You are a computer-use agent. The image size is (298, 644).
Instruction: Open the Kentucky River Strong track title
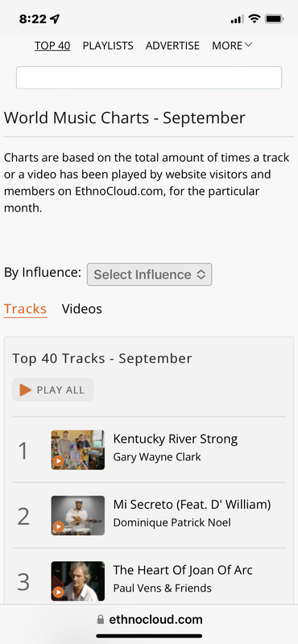tap(175, 439)
